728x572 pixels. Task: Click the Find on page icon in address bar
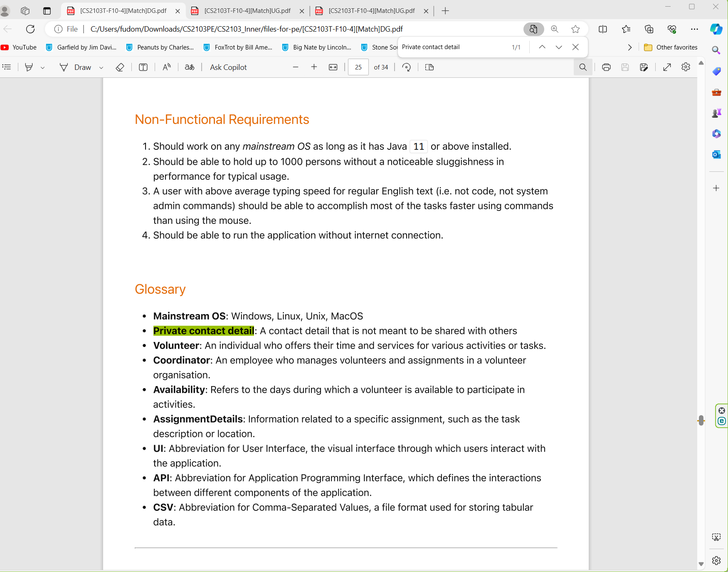pos(533,29)
